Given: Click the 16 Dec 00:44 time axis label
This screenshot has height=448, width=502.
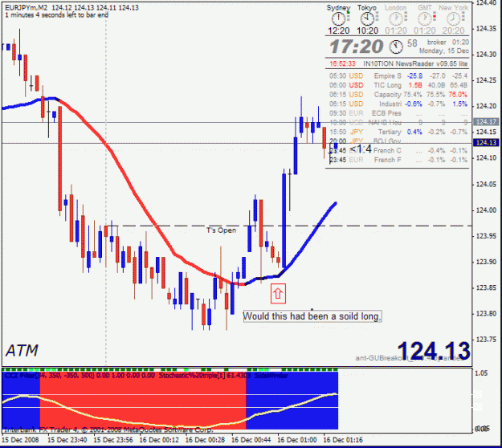Looking at the screenshot, I should pyautogui.click(x=251, y=440).
